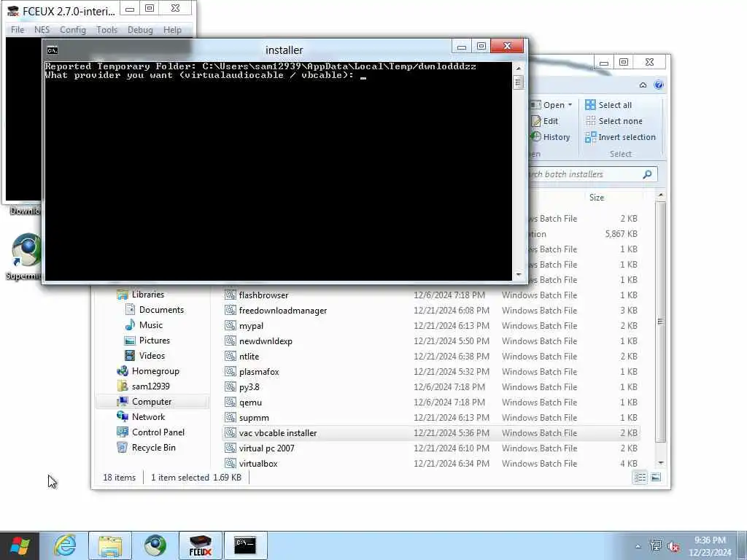747x560 pixels.
Task: Click Select none in Explorer ribbon
Action: [x=614, y=121]
